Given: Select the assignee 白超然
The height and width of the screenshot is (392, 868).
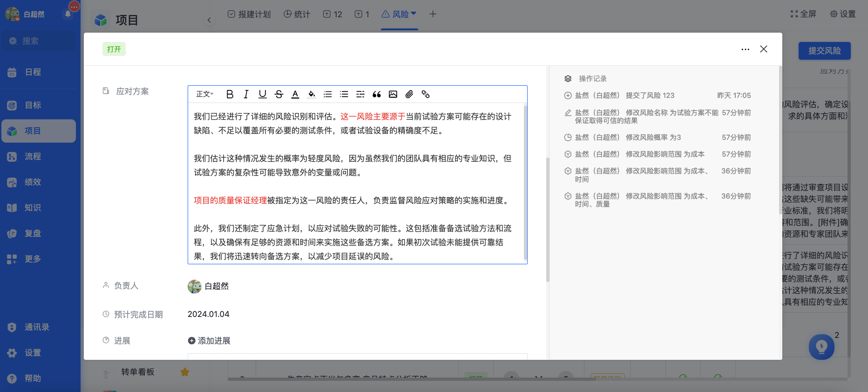Looking at the screenshot, I should click(208, 286).
